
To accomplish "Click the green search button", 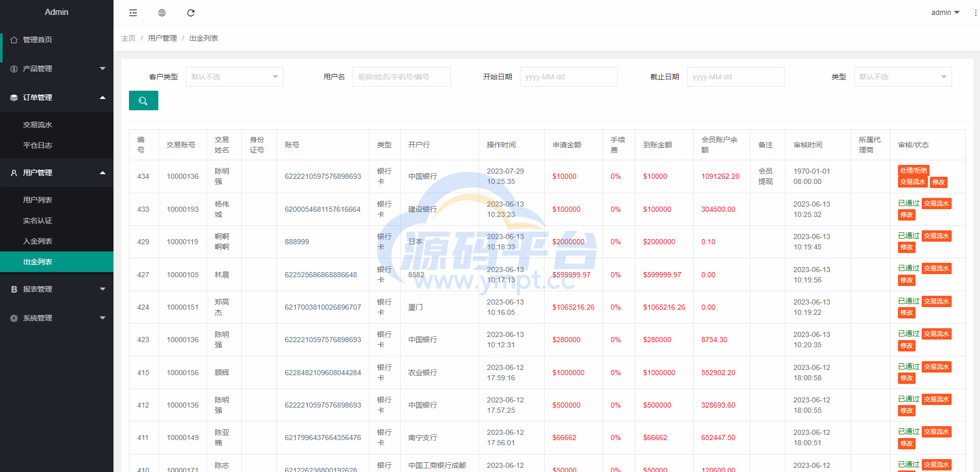I will pos(143,100).
